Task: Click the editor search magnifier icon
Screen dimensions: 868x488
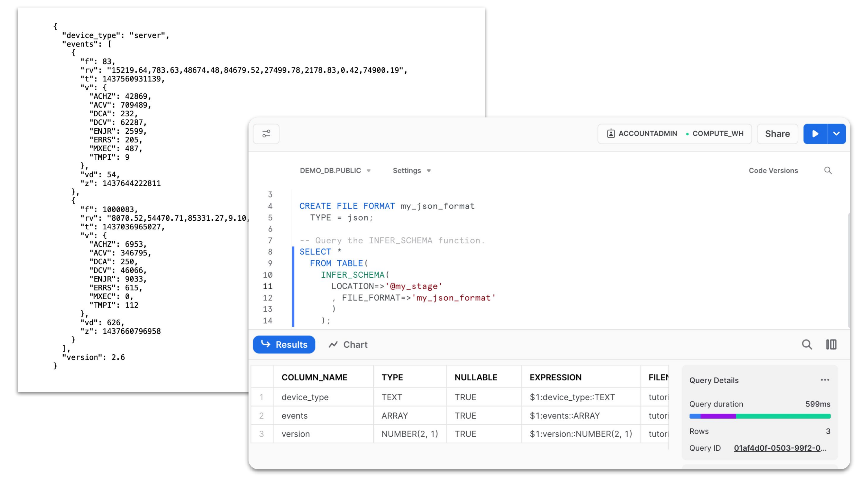Action: pos(827,170)
